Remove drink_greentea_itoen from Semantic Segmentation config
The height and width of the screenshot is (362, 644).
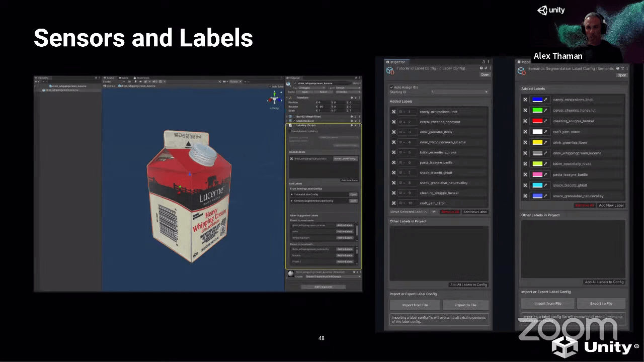[x=525, y=142]
